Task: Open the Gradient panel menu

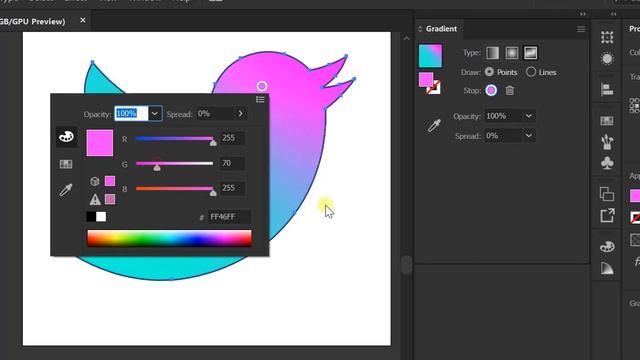Action: 581,29
